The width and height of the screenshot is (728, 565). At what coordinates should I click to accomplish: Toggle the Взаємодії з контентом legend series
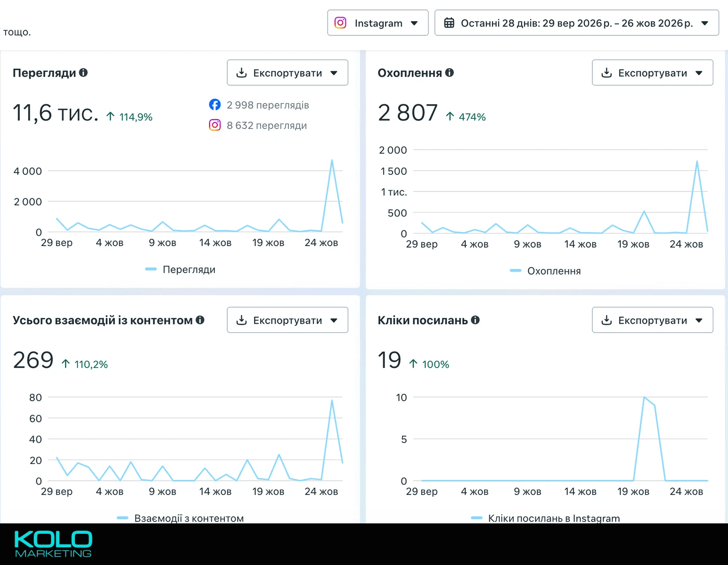(180, 518)
